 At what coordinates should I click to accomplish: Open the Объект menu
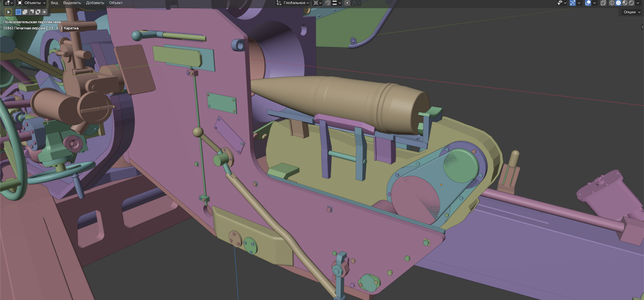pyautogui.click(x=116, y=3)
